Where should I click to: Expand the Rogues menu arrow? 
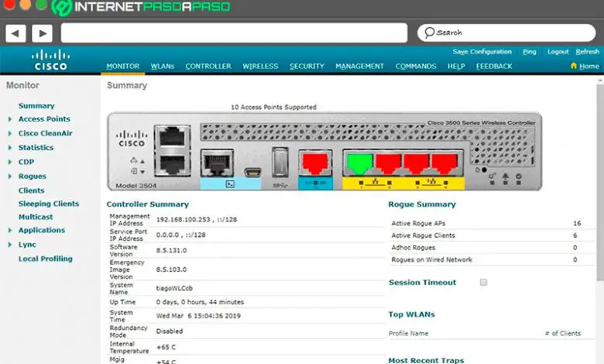(10, 176)
